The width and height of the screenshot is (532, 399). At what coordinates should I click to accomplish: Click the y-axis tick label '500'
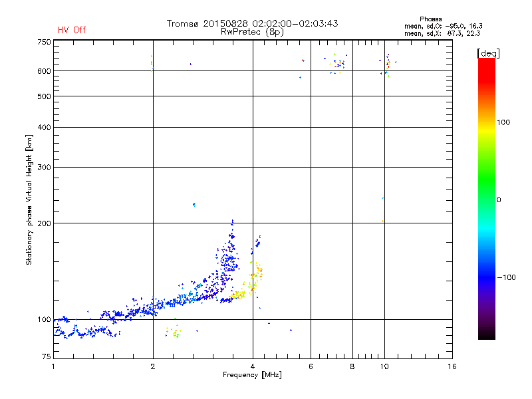44,96
